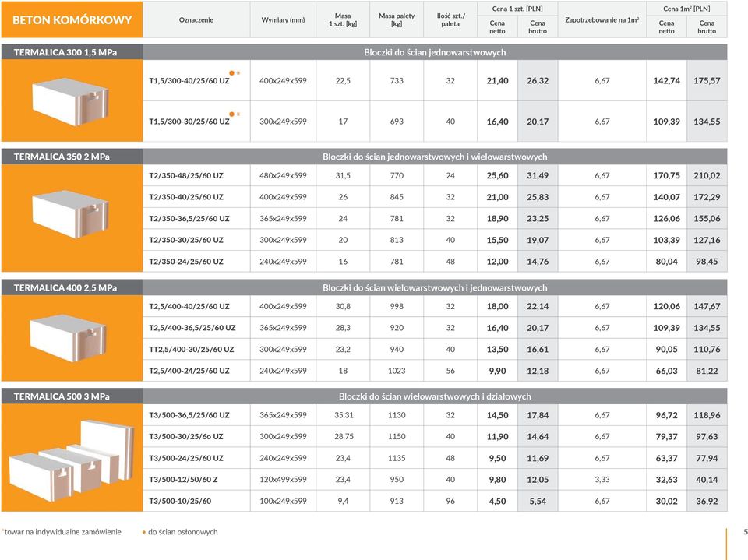Click the dimension cell '480x249x599'
The height and width of the screenshot is (560, 748).
[283, 175]
